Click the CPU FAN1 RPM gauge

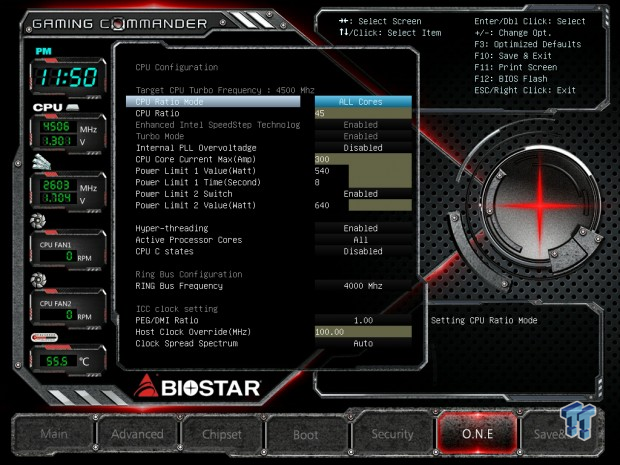click(x=68, y=251)
